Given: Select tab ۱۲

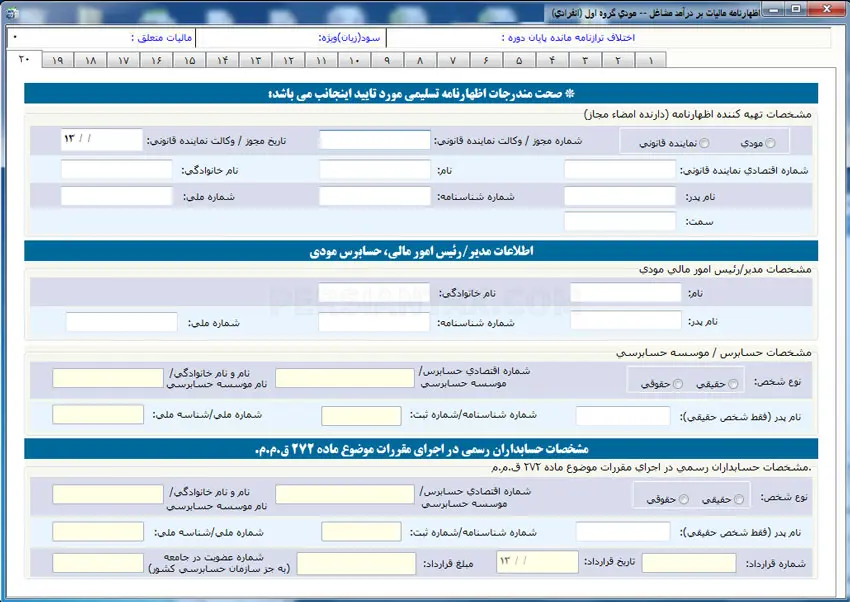Looking at the screenshot, I should click(288, 60).
